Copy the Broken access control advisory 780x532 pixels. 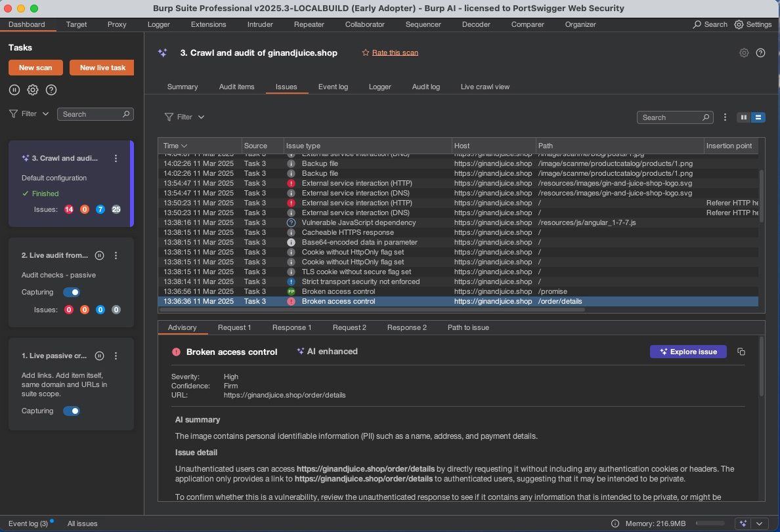(x=741, y=352)
